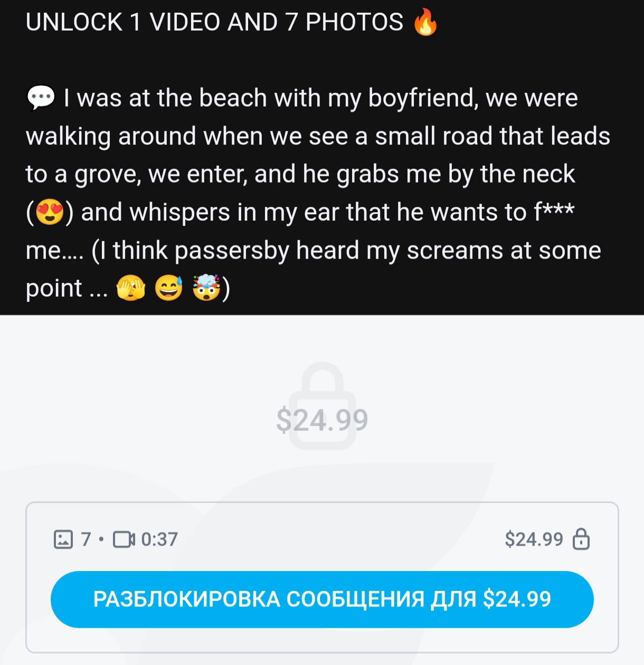Open the blurred locked media preview area

tap(322, 406)
